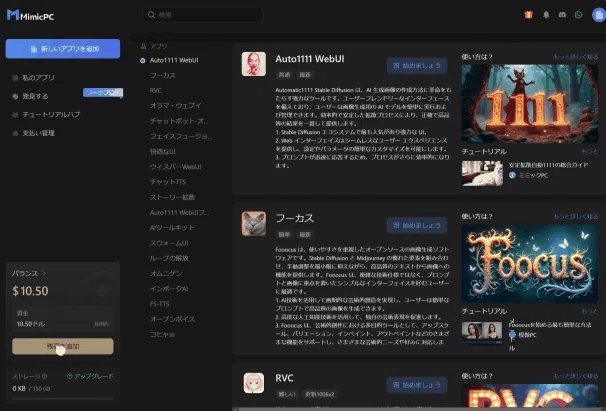
Task: Click 始めましょう for Auto1111 WebUI
Action: (x=417, y=66)
